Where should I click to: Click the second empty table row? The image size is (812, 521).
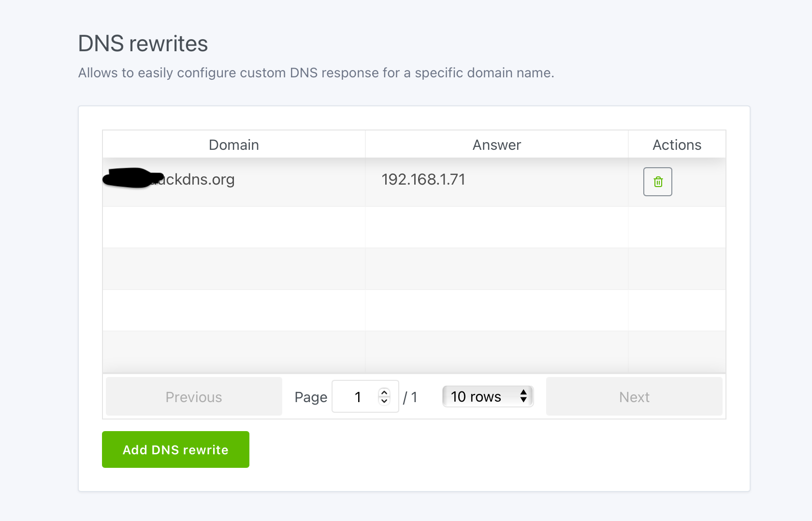(414, 269)
